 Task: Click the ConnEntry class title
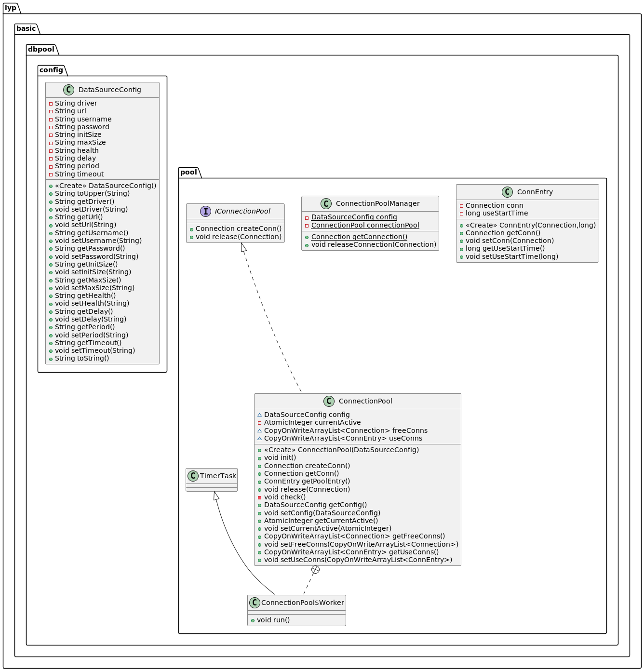click(535, 192)
